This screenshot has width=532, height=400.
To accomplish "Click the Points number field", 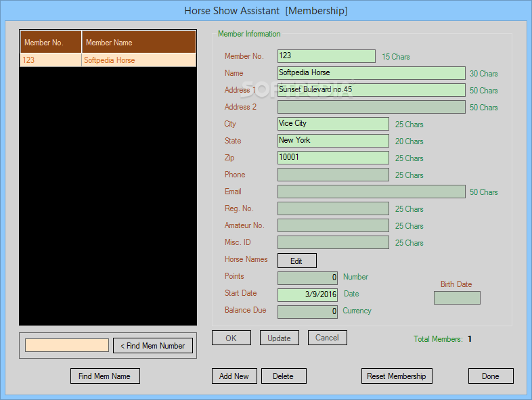I will click(307, 278).
